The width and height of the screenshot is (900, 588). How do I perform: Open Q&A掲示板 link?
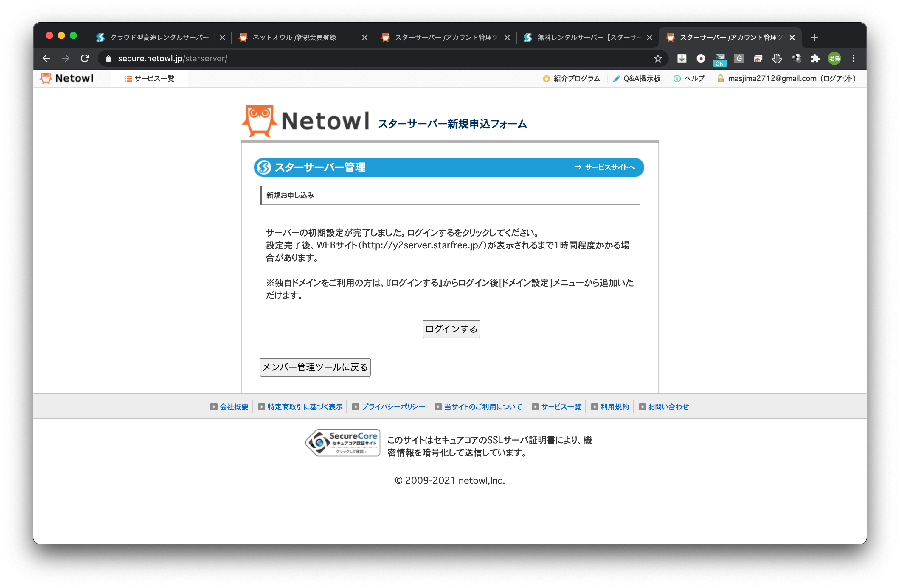coord(637,78)
